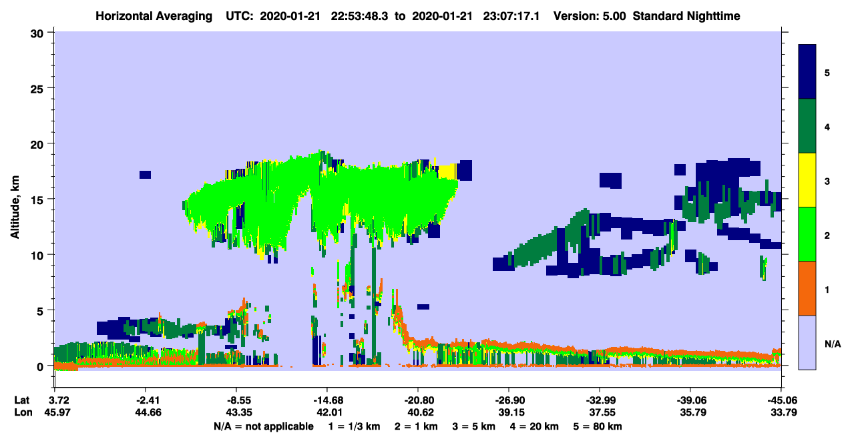Click 'Version: 5.00' in the header
The width and height of the screenshot is (868, 445).
(x=588, y=15)
